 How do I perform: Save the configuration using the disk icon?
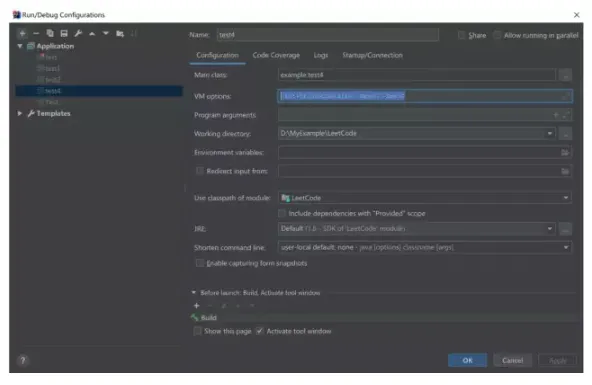(64, 34)
